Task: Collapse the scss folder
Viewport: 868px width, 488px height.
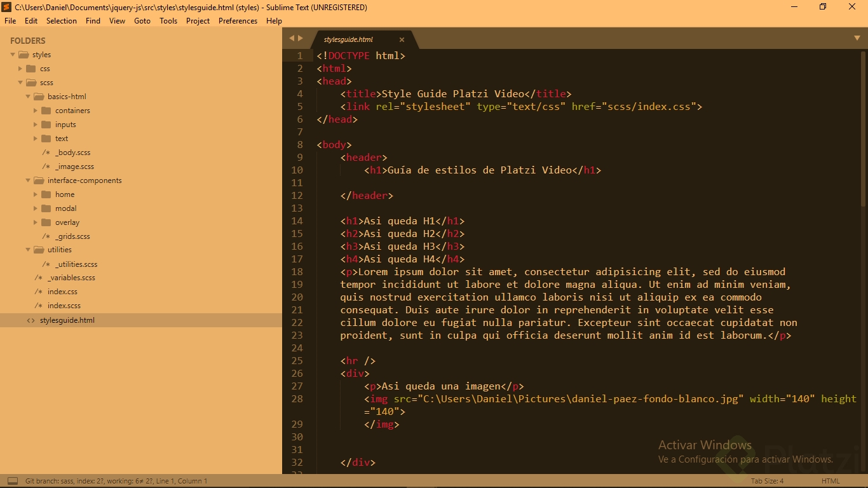Action: coord(20,83)
